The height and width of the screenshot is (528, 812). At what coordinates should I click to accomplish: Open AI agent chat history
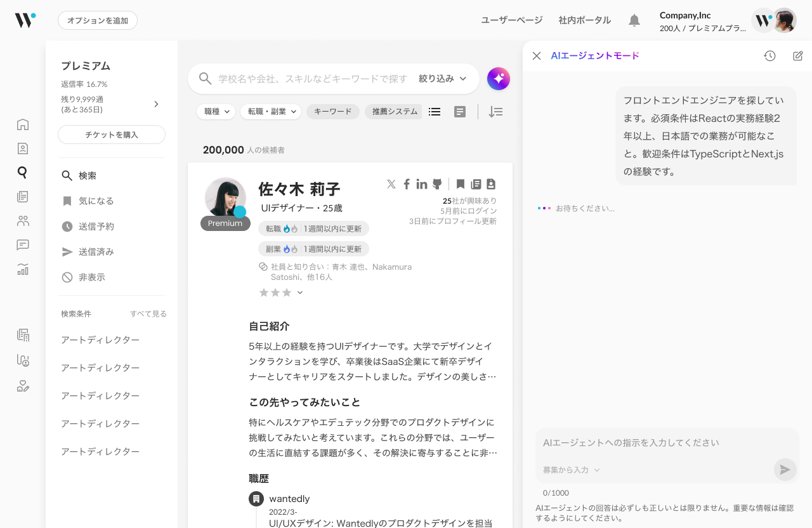click(x=769, y=56)
